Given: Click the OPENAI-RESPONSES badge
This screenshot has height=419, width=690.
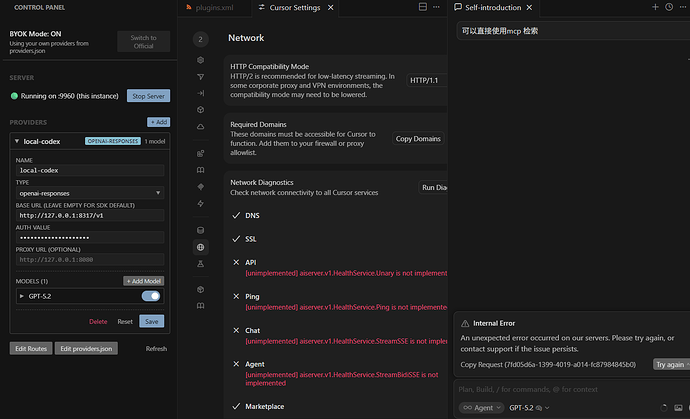Looking at the screenshot, I should 113,141.
